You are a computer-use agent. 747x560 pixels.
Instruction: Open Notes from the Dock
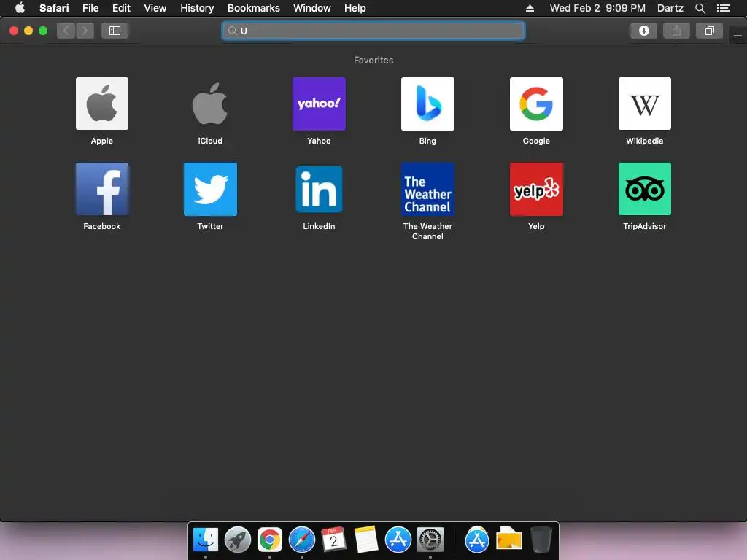click(366, 540)
